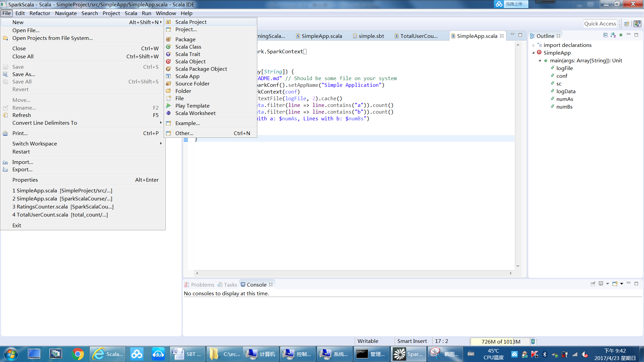Click Export... in File menu

coord(83,170)
